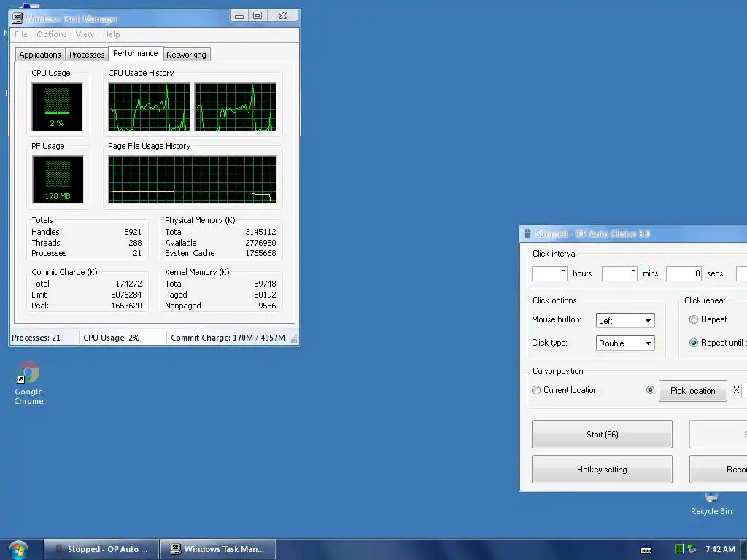The height and width of the screenshot is (560, 747).
Task: Click the OP Auto Clicker title bar icon
Action: pos(527,233)
